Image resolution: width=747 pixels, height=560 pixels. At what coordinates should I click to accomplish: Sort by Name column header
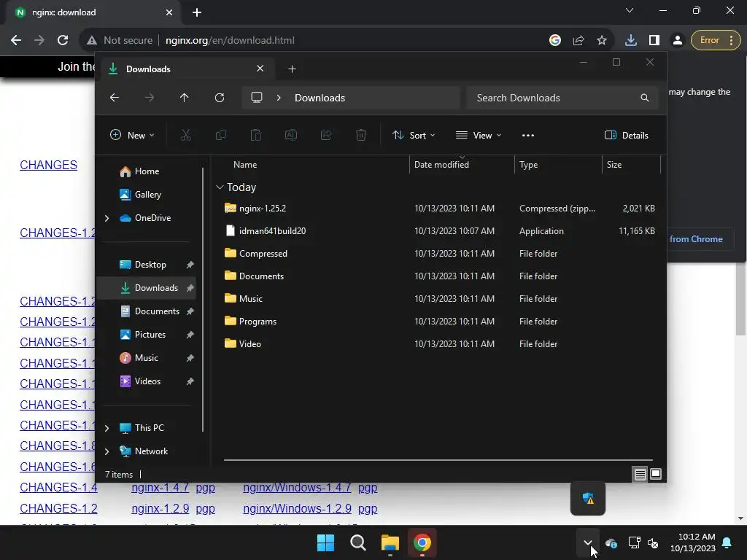[245, 165]
